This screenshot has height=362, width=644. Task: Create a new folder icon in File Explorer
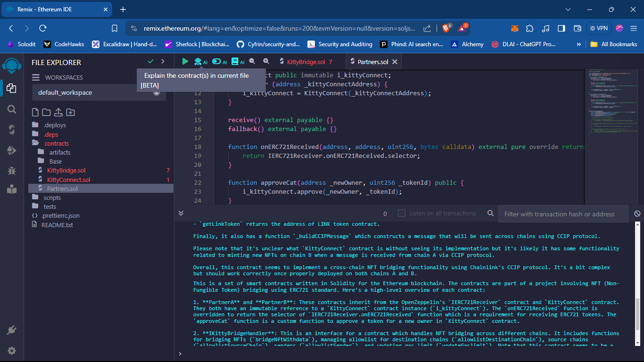[x=47, y=113]
